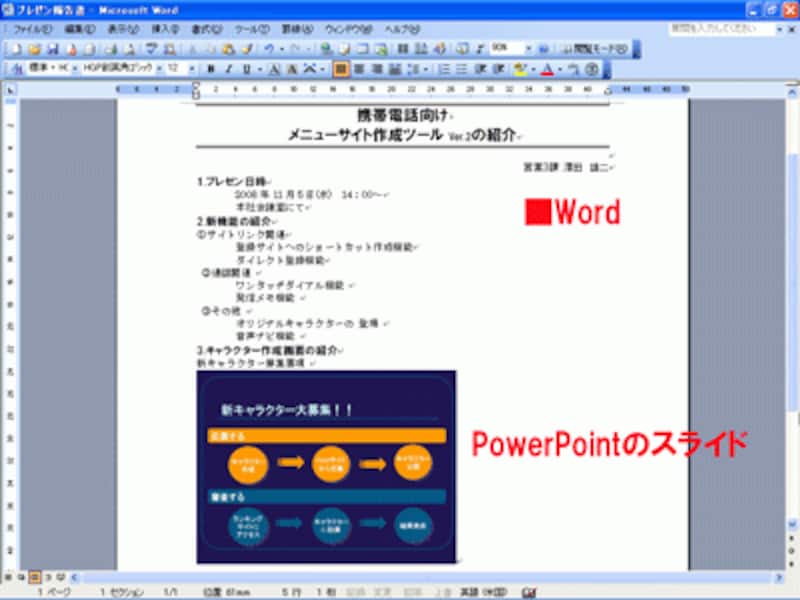Open Word Help via the question icon

543,49
